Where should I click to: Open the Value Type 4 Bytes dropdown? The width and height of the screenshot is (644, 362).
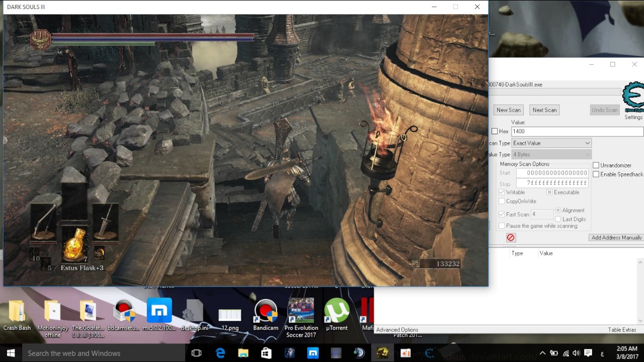click(551, 154)
